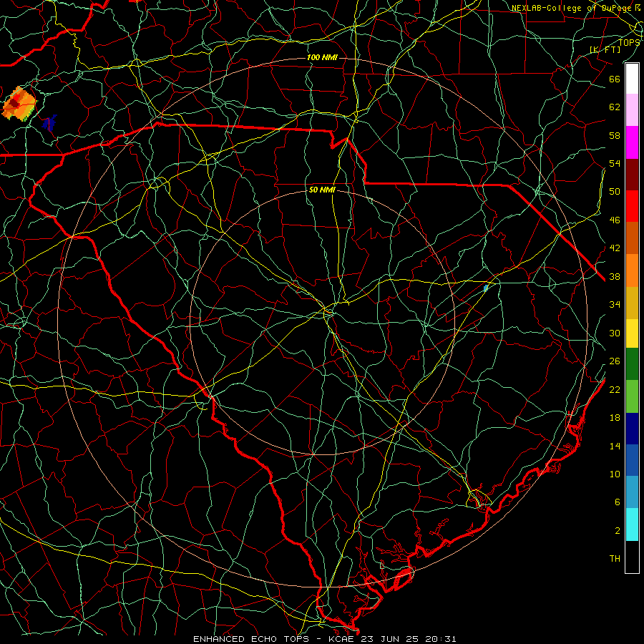Click the medium blue legend swatch
Screen dimensions: 644x644
click(x=632, y=460)
